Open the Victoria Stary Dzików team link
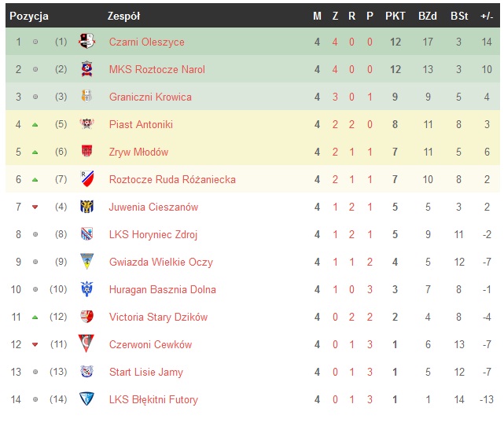The width and height of the screenshot is (504, 426). click(x=158, y=317)
